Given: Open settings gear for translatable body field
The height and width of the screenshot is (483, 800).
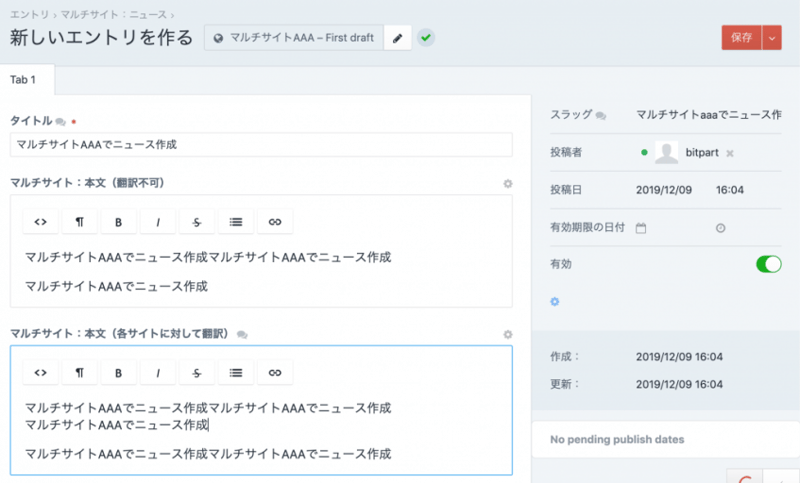Looking at the screenshot, I should [x=507, y=334].
